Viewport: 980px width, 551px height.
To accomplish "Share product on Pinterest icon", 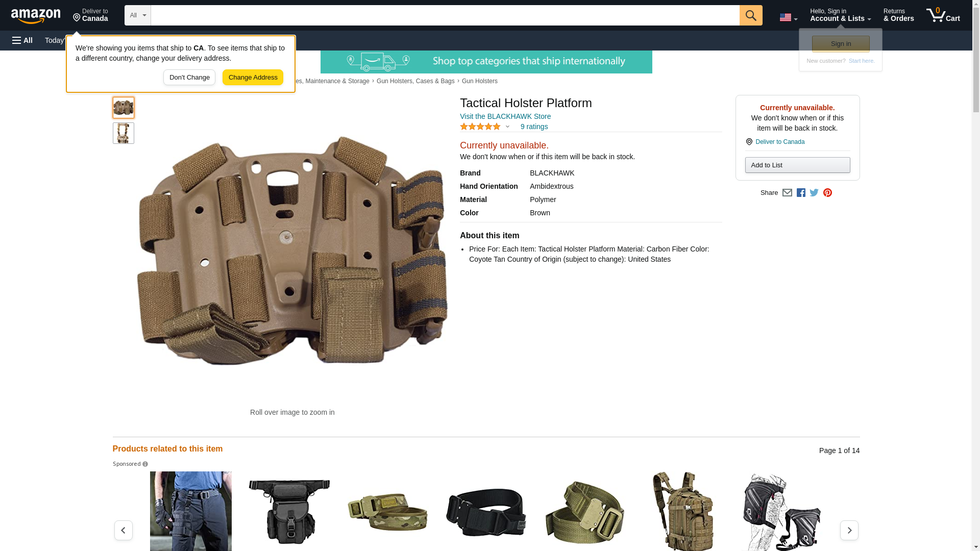I will 827,193.
